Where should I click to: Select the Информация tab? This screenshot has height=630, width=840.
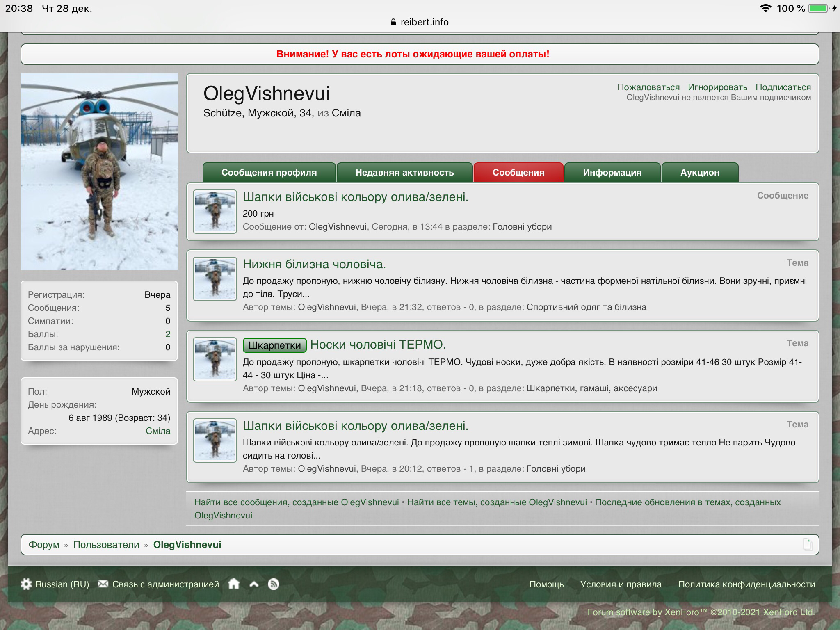click(612, 173)
